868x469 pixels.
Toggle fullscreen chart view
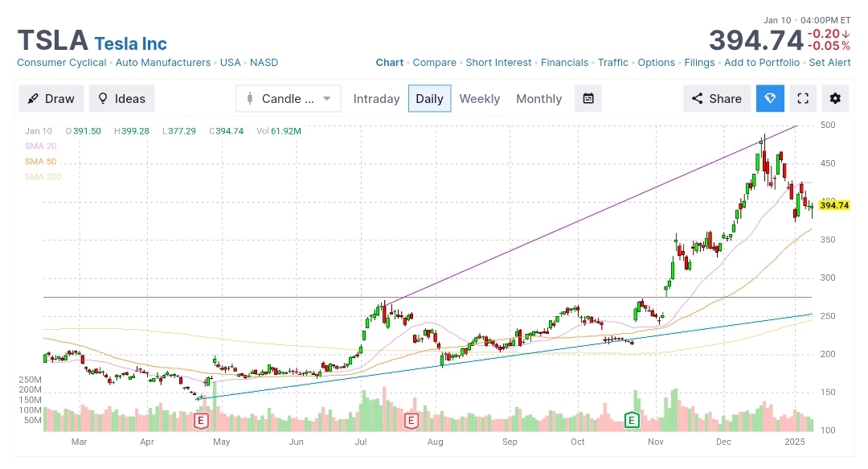(803, 99)
